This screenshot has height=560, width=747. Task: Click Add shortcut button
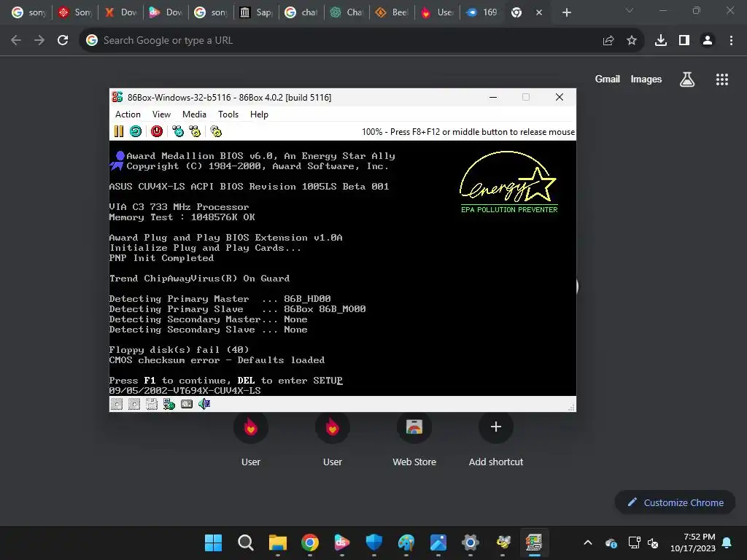pyautogui.click(x=496, y=440)
